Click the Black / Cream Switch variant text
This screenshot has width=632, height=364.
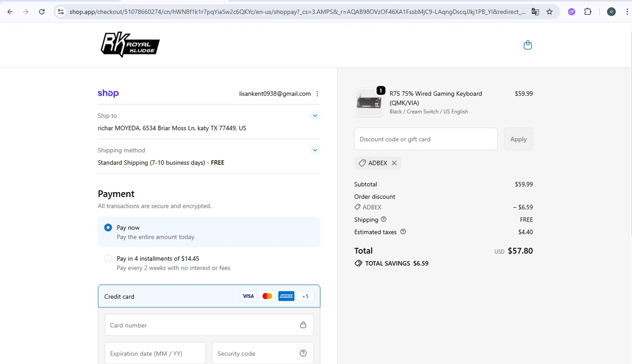click(428, 112)
